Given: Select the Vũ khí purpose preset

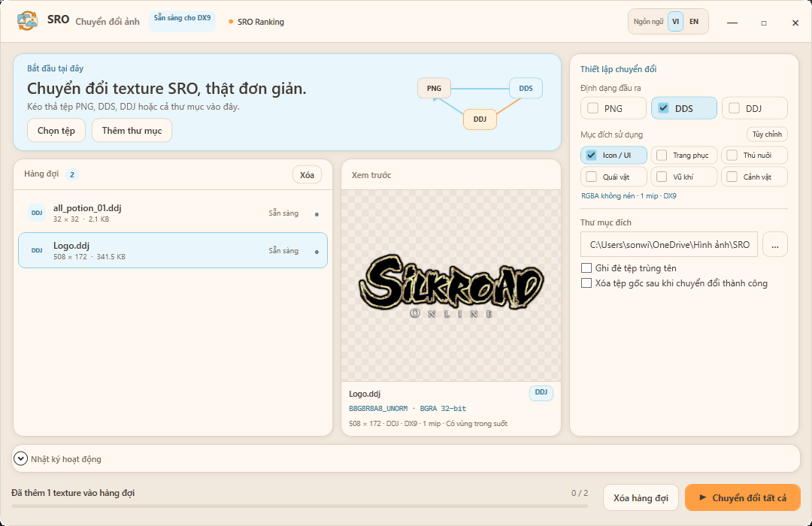Looking at the screenshot, I should tap(683, 177).
